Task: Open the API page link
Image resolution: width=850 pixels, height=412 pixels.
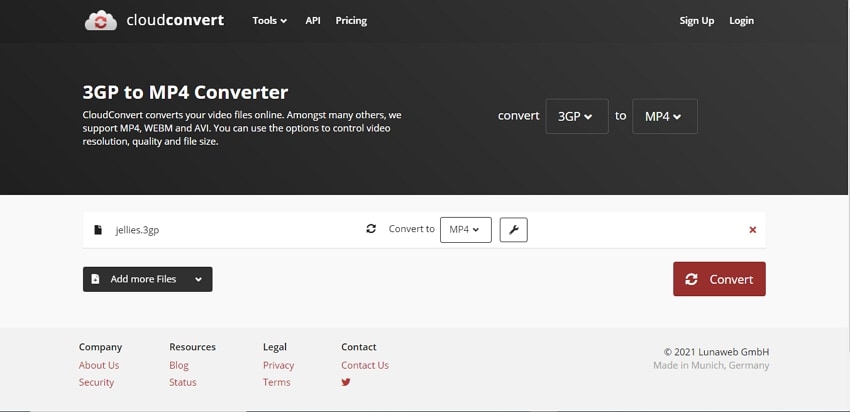Action: pos(313,21)
